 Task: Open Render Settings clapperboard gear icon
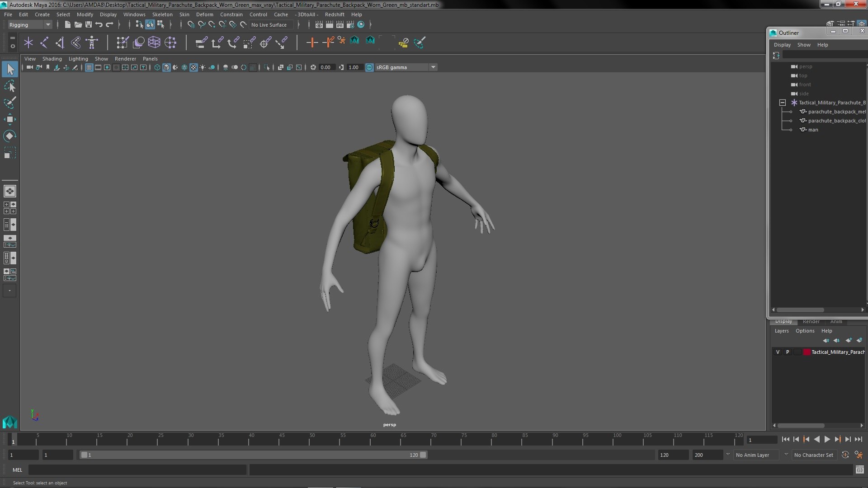(350, 24)
